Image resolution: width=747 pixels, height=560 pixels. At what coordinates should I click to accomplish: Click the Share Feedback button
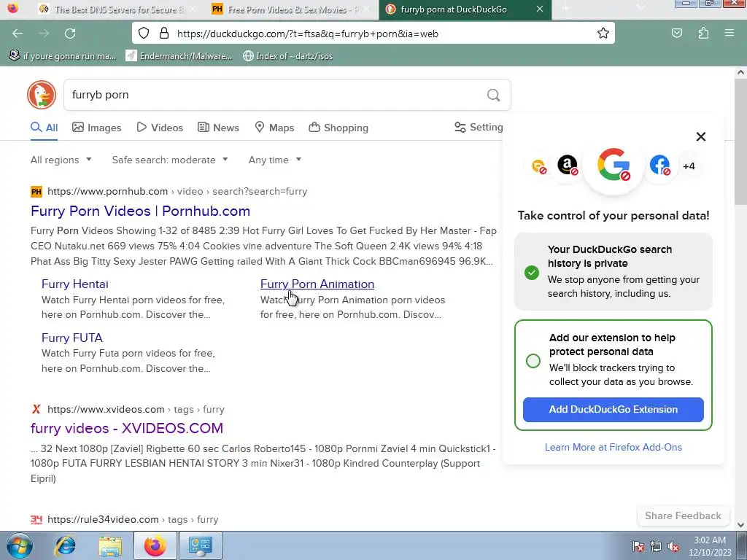click(x=683, y=516)
